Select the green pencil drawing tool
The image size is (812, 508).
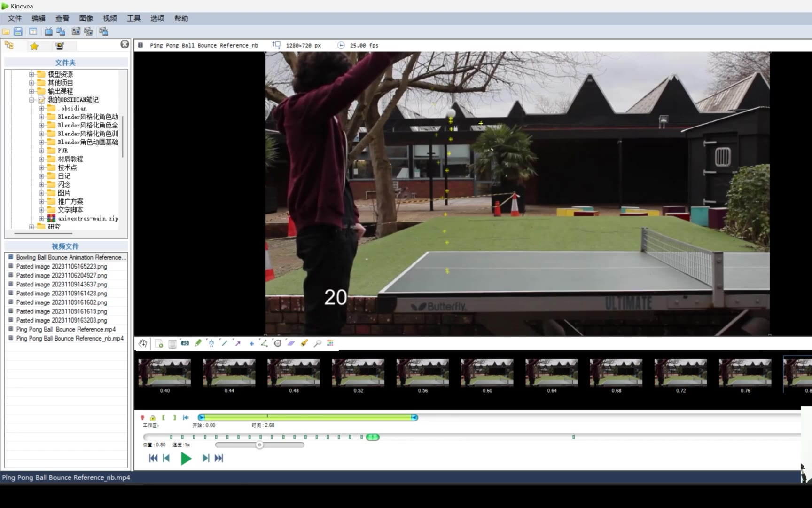click(x=198, y=343)
